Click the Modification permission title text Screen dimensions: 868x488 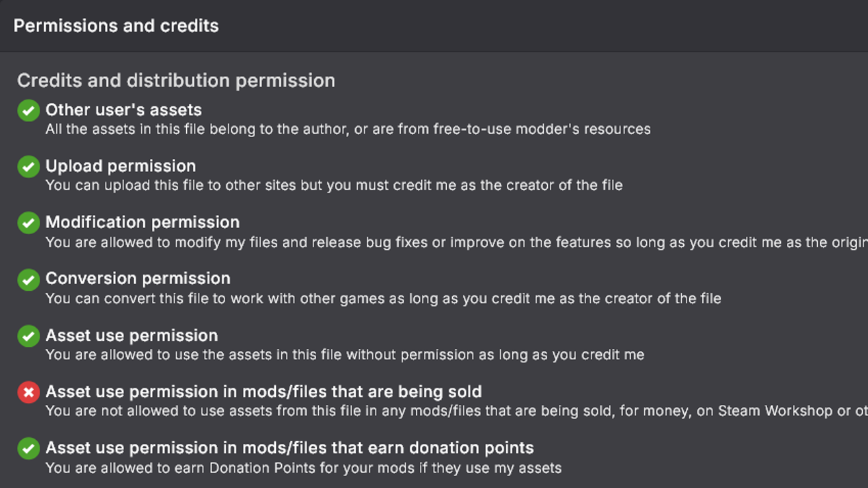143,222
